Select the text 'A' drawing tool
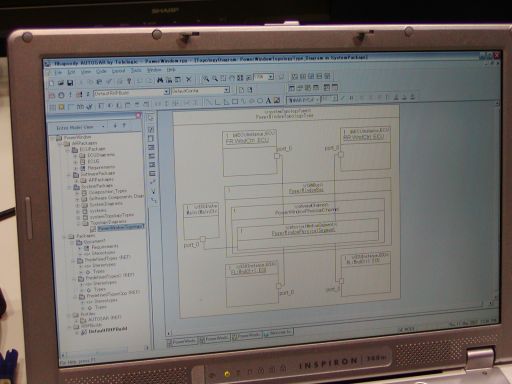The height and width of the screenshot is (384, 512). (x=268, y=100)
